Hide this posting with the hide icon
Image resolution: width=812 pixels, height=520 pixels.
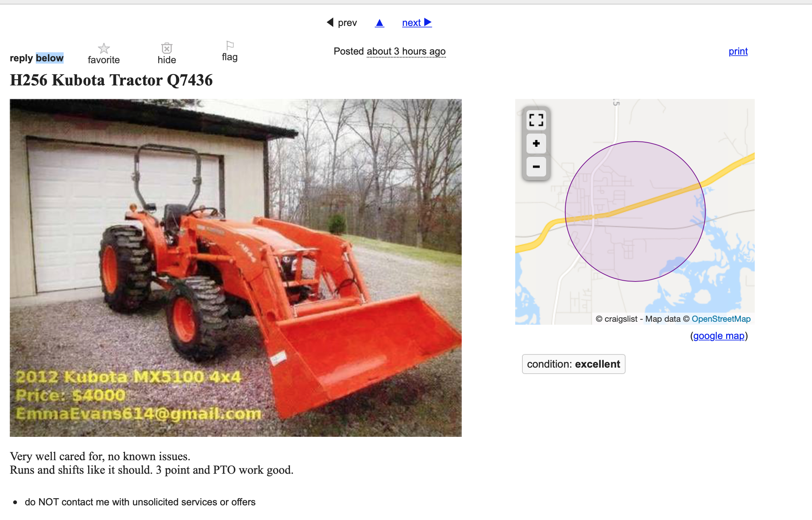coord(166,48)
